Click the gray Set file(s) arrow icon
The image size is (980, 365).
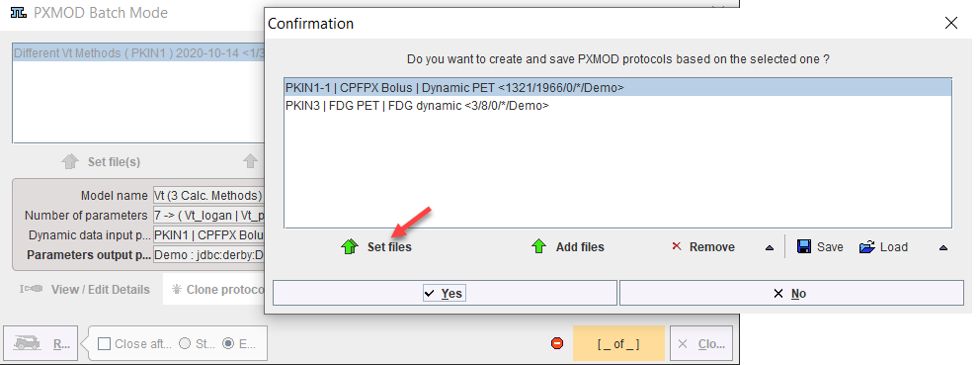tap(70, 161)
